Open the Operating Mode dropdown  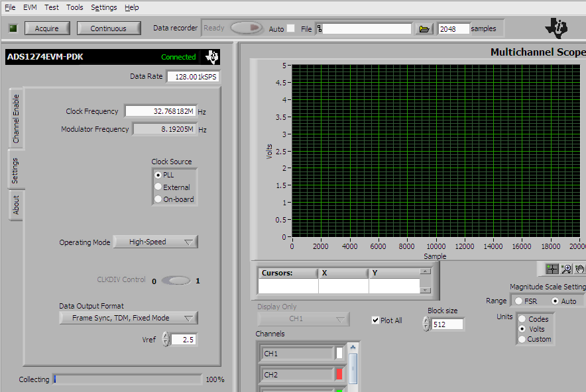[x=156, y=242]
